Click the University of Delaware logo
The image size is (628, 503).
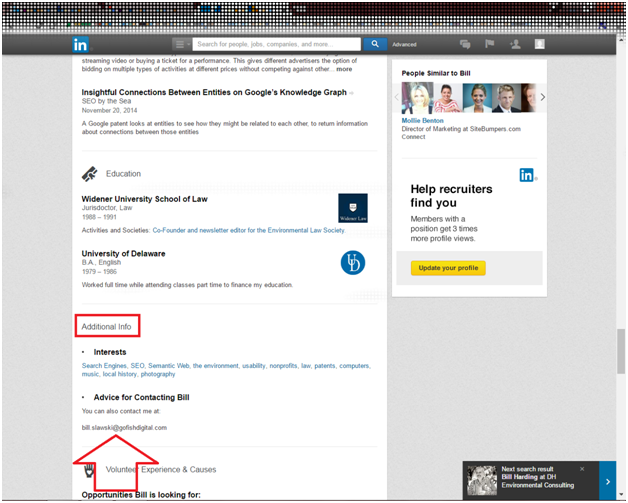[353, 263]
